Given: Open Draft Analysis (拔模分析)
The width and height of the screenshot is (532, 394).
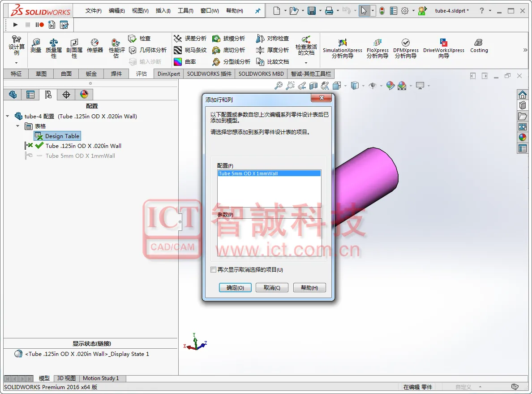Looking at the screenshot, I should [228, 39].
